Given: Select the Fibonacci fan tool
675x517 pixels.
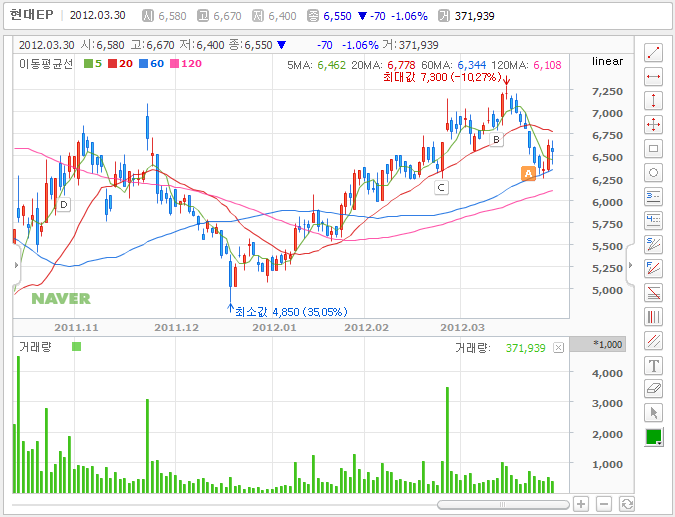Looking at the screenshot, I should point(653,269).
